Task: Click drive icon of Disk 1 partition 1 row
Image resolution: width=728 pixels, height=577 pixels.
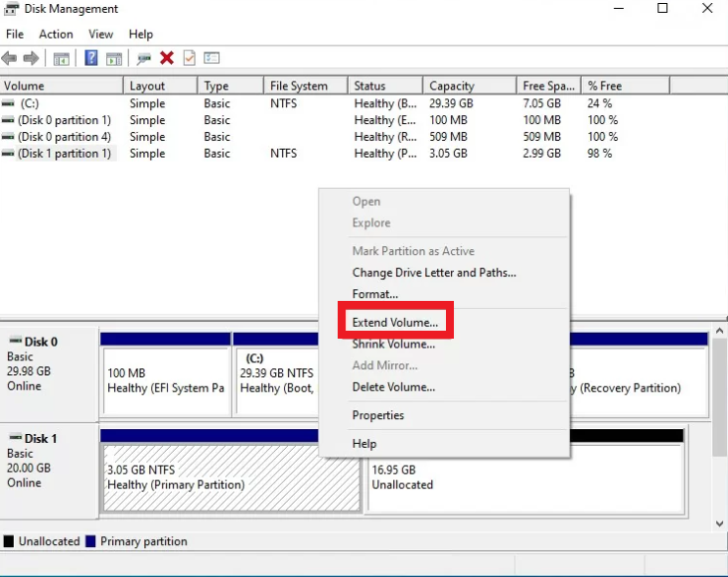Action: point(8,153)
